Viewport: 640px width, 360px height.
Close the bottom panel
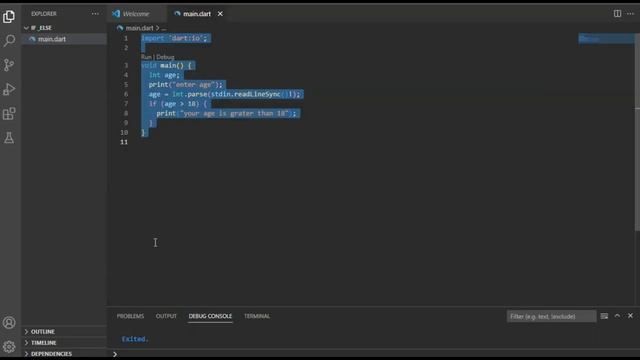pos(630,316)
